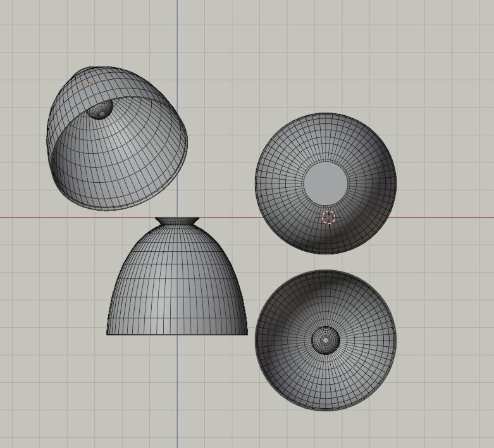Select the lampshade viewed from below with socket
The image size is (494, 448).
pyautogui.click(x=326, y=340)
